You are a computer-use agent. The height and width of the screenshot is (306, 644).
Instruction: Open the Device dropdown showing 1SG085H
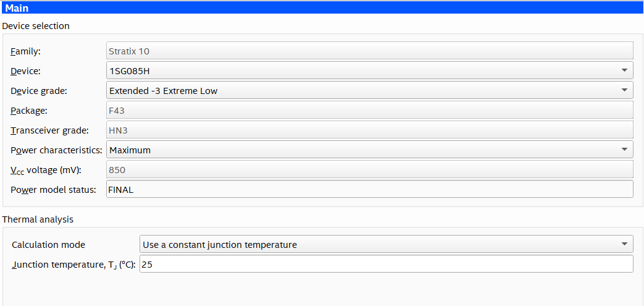[x=369, y=70]
